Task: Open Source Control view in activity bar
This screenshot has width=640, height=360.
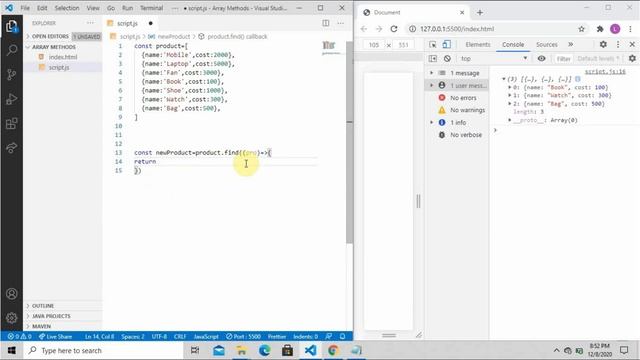Action: [11, 74]
